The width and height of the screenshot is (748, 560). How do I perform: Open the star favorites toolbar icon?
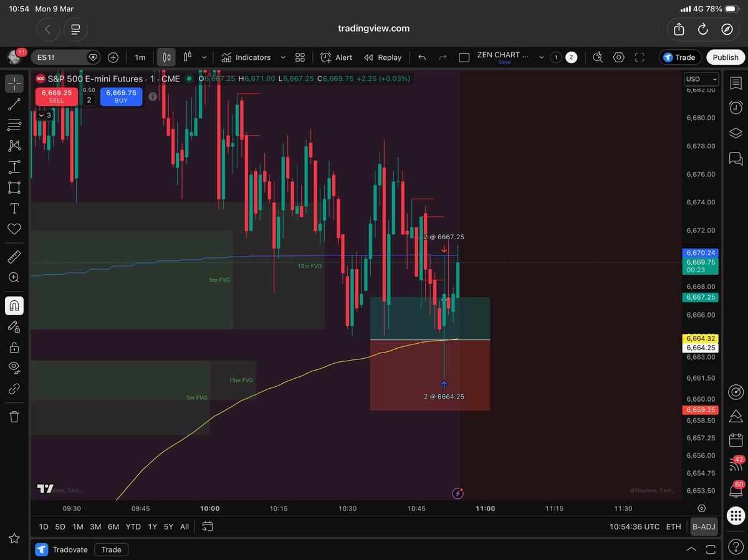[14, 538]
